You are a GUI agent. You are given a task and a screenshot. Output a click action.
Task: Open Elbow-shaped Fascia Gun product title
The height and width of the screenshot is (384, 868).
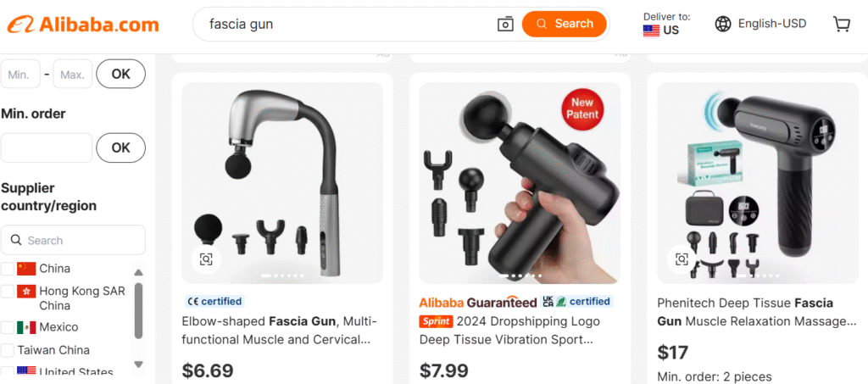pyautogui.click(x=280, y=331)
